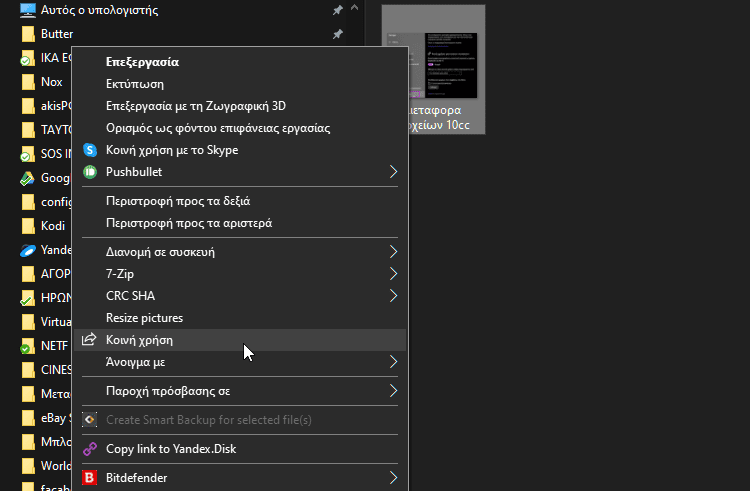The width and height of the screenshot is (750, 491).
Task: Click the Αυτός ο υπολογιστής computer icon
Action: (x=28, y=10)
